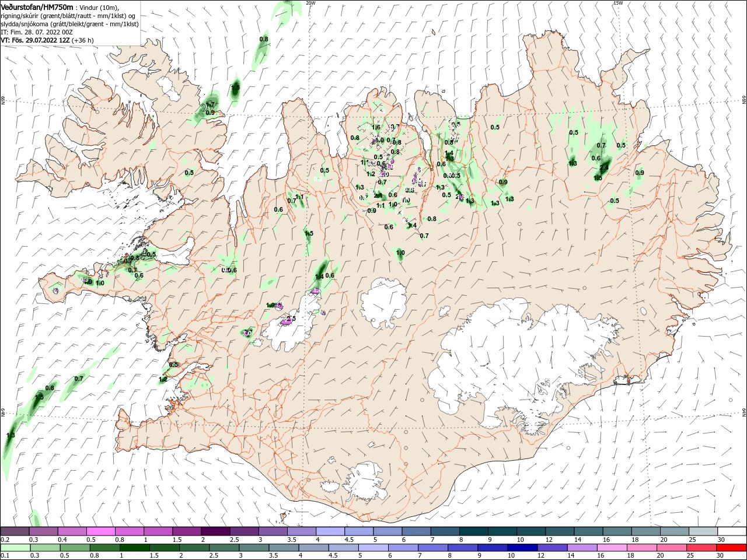Image resolution: width=747 pixels, height=560 pixels.
Task: Select the palest green rain swatch between 0.1 and 0.3
Action: click(x=16, y=548)
